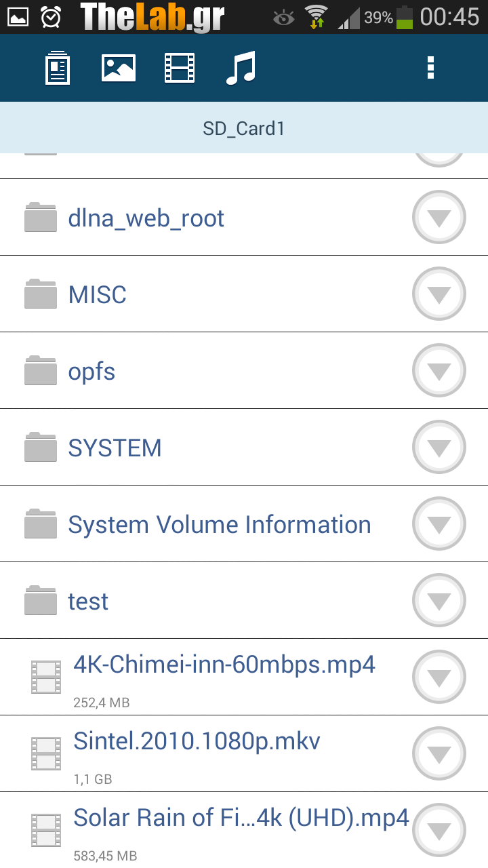
Task: Open dropdown arrow next to MISC
Action: 439,294
